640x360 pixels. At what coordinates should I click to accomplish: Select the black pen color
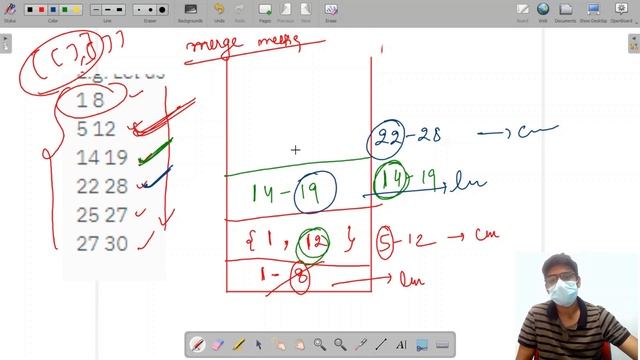30,9
